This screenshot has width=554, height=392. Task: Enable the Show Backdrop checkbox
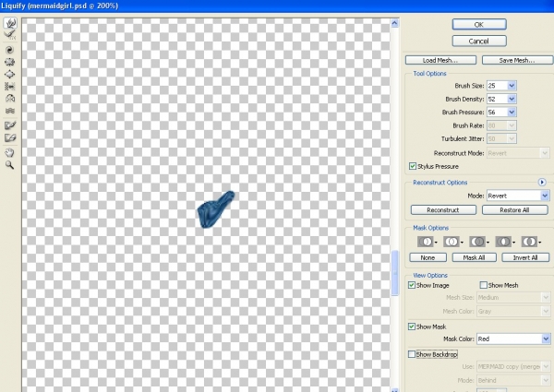click(412, 354)
